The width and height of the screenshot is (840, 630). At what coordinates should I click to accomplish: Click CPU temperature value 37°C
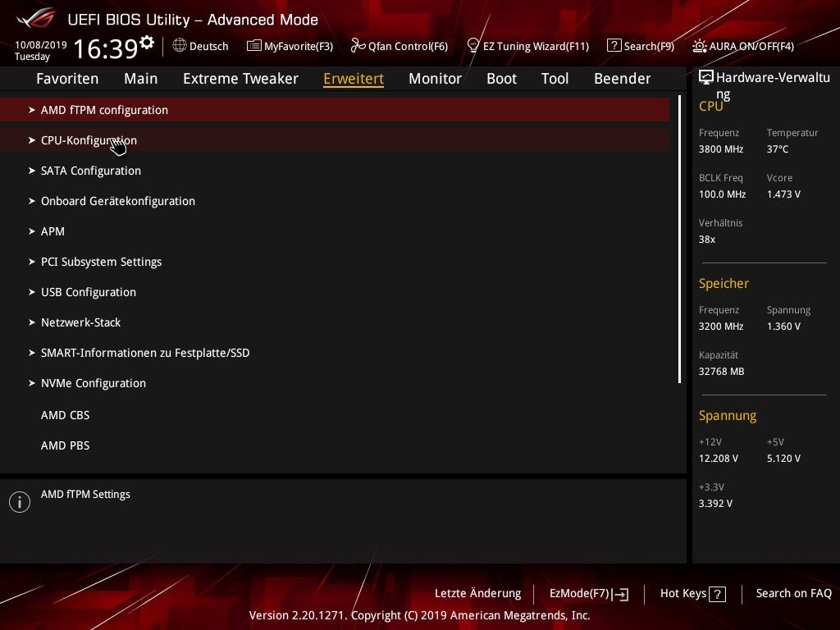(778, 149)
